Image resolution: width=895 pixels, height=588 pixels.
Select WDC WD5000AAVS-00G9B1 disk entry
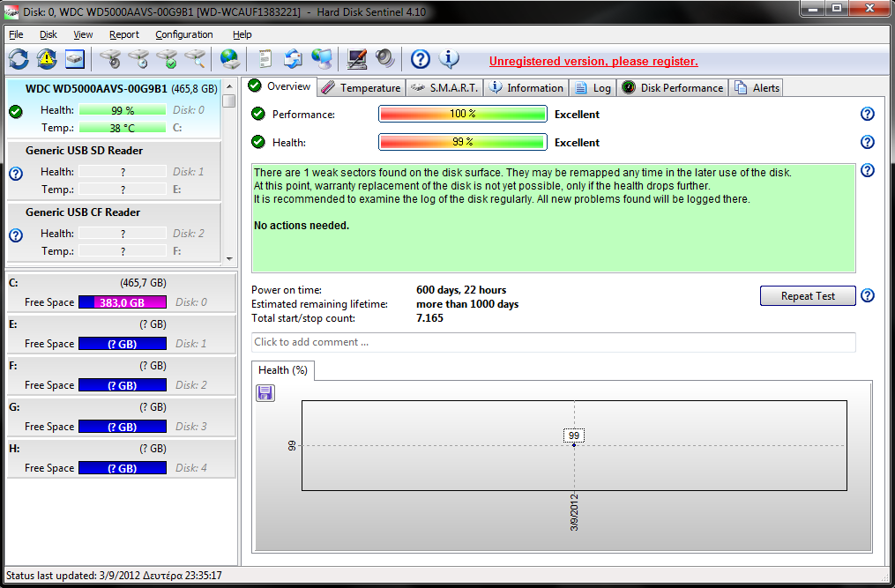[113, 108]
